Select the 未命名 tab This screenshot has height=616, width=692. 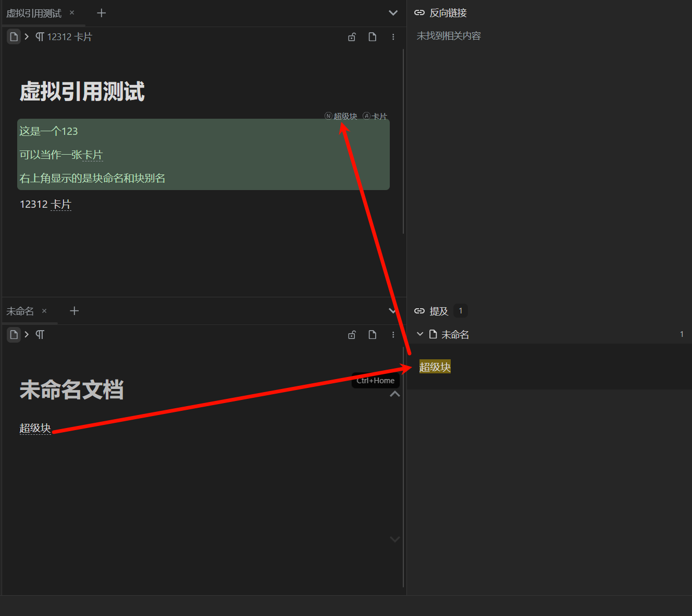[20, 310]
